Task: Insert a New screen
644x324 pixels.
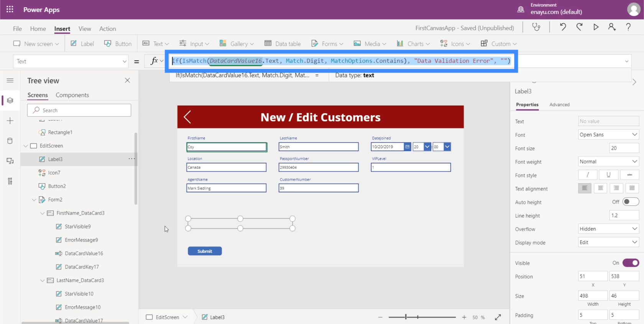Action: click(x=36, y=43)
